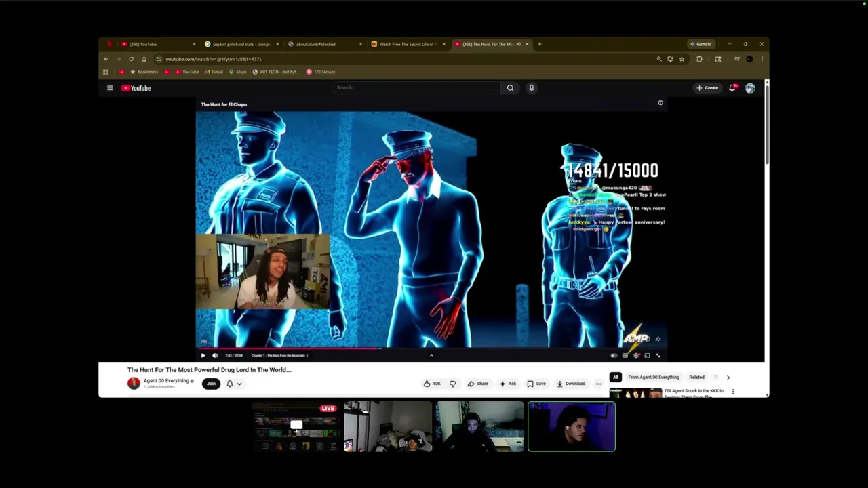Open subscription notification bell dropdown
Screen dimensions: 868x488
click(x=234, y=384)
